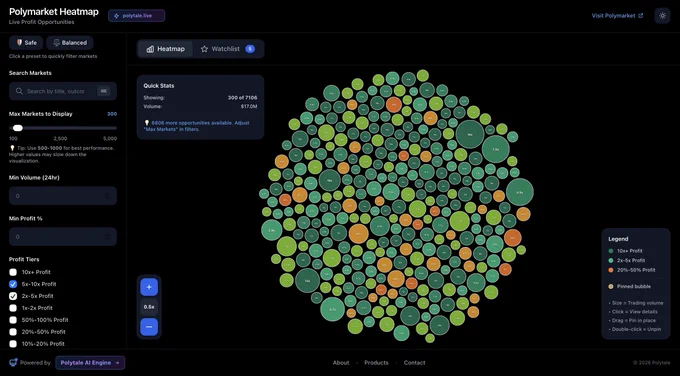This screenshot has width=680, height=376.
Task: Focus the Min Profit % input
Action: coord(63,237)
